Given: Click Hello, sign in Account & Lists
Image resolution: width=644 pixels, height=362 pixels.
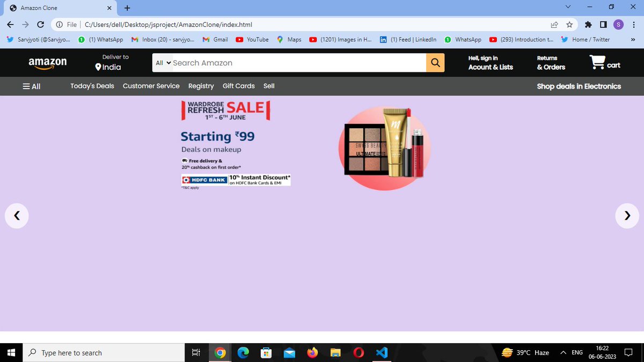Looking at the screenshot, I should click(491, 63).
